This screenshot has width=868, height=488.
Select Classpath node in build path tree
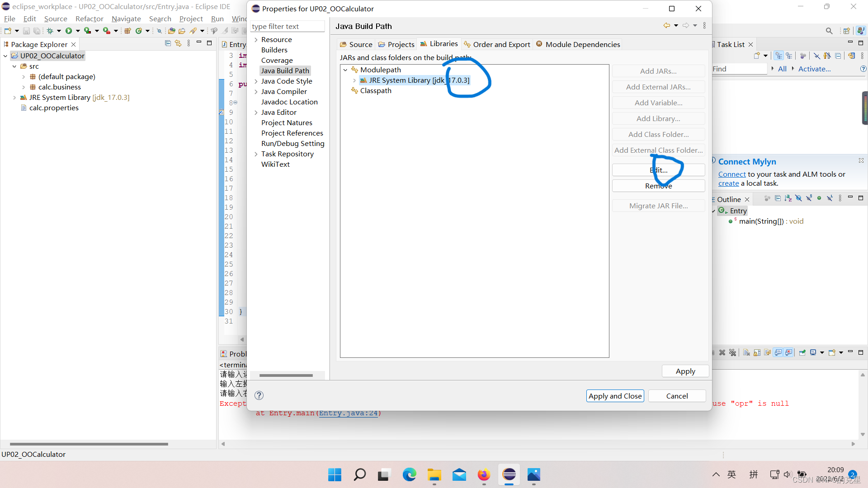375,91
